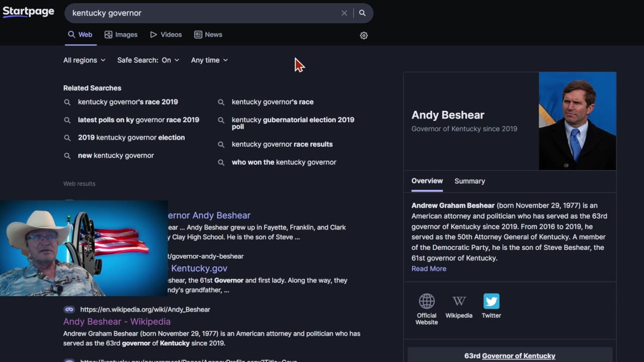Viewport: 644px width, 362px height.
Task: Click magnifier icon beside "new kentucky governor"
Action: click(67, 156)
